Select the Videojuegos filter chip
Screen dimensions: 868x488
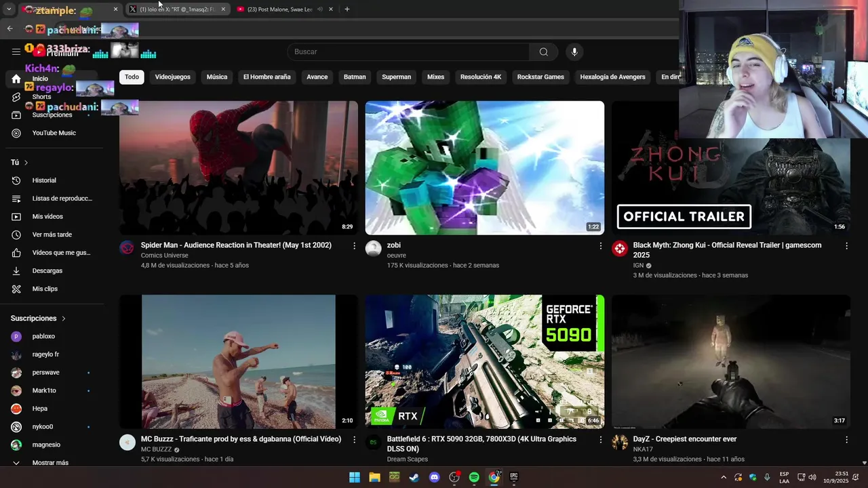tap(173, 77)
